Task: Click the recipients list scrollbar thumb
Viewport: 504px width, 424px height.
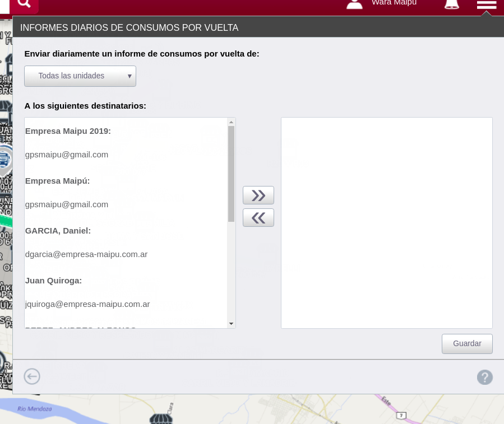Action: (231, 174)
